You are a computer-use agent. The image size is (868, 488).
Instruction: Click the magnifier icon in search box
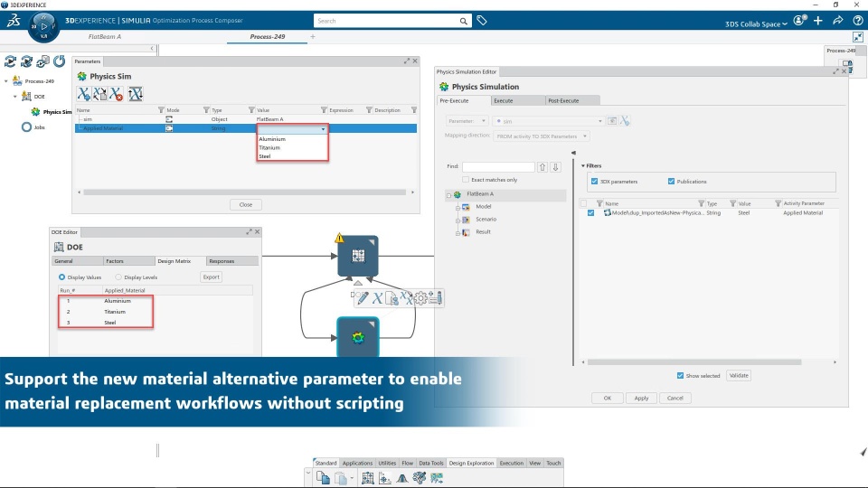[463, 21]
